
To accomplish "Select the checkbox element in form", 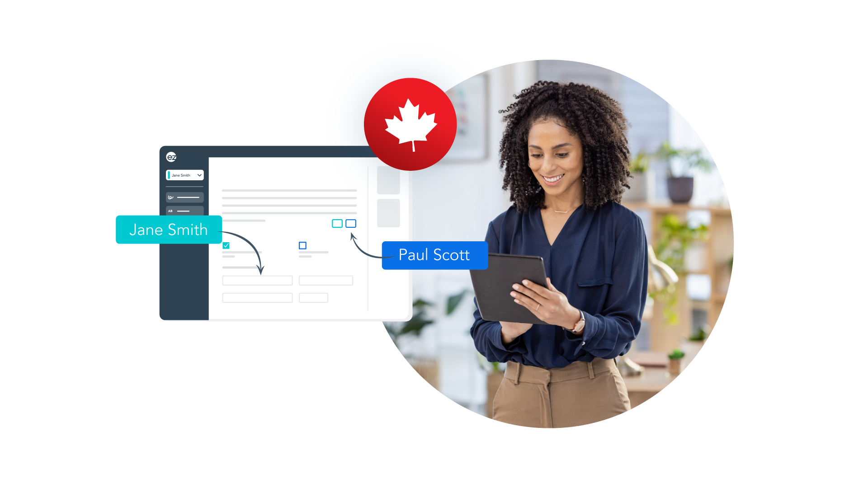I will click(x=226, y=245).
